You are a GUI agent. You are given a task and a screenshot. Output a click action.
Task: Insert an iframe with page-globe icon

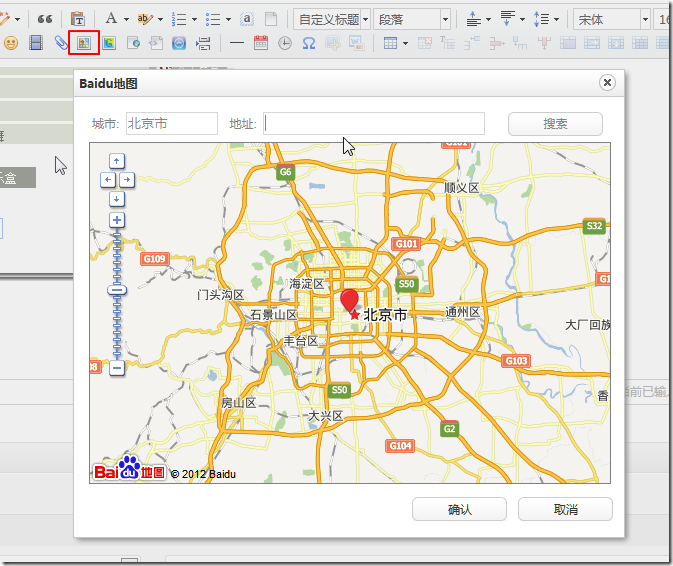pos(133,43)
